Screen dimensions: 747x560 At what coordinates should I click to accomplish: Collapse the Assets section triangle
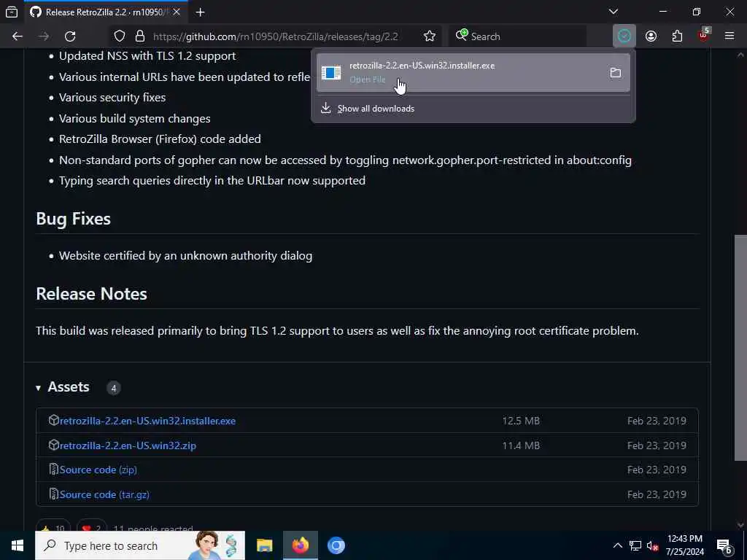coord(38,388)
